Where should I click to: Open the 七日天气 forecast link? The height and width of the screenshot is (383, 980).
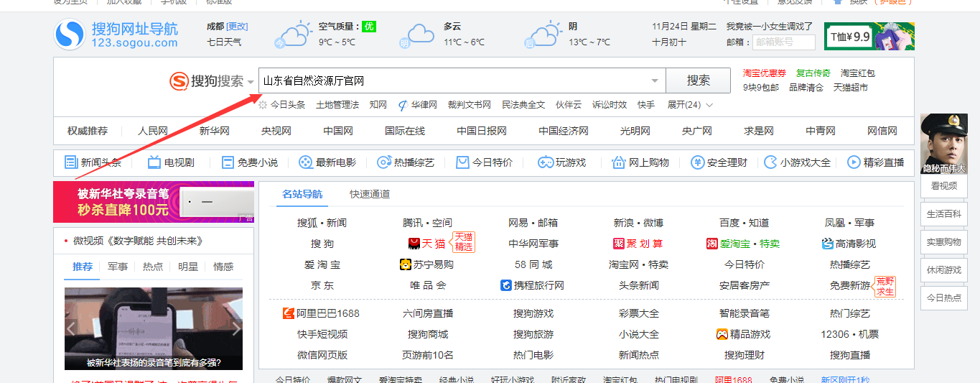click(224, 42)
